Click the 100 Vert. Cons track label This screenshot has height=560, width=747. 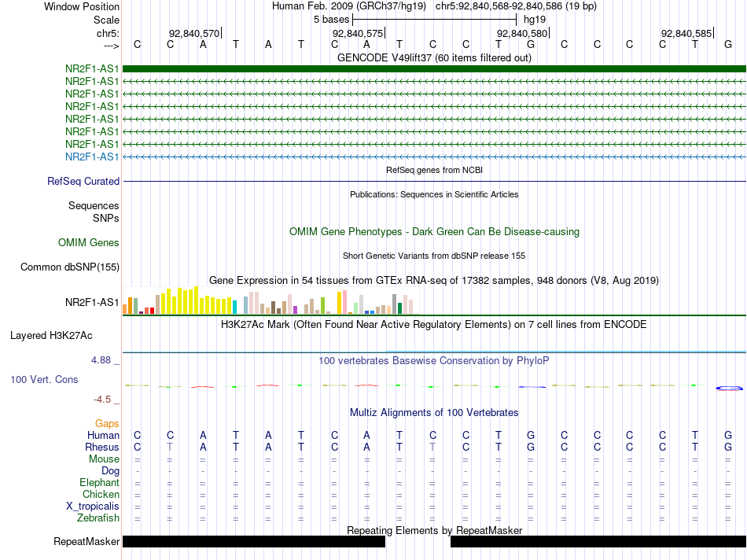coord(44,379)
